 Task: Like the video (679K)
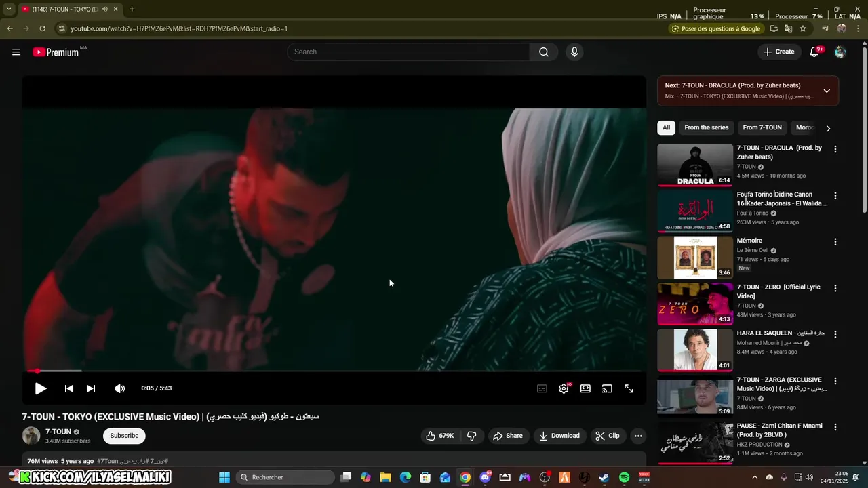point(439,436)
